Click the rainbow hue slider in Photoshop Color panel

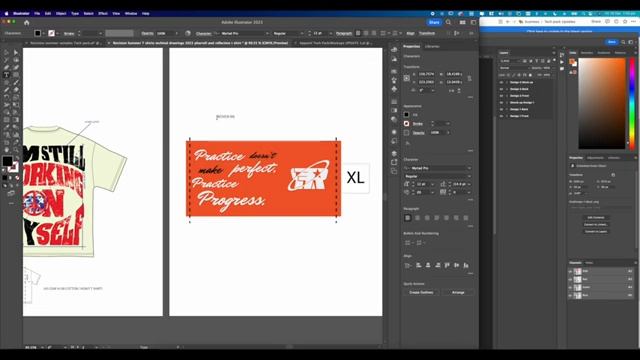pos(632,103)
